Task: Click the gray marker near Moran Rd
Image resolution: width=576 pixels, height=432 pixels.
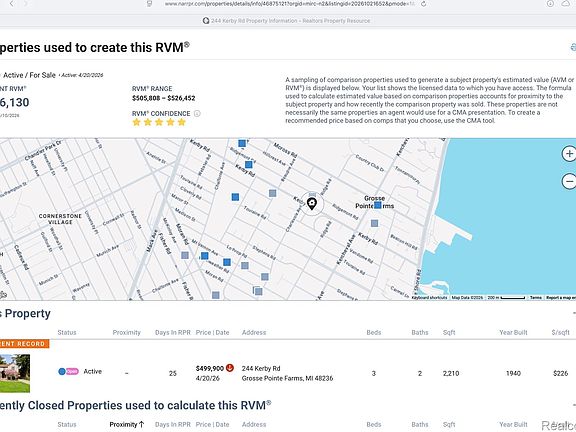Action: [x=185, y=255]
